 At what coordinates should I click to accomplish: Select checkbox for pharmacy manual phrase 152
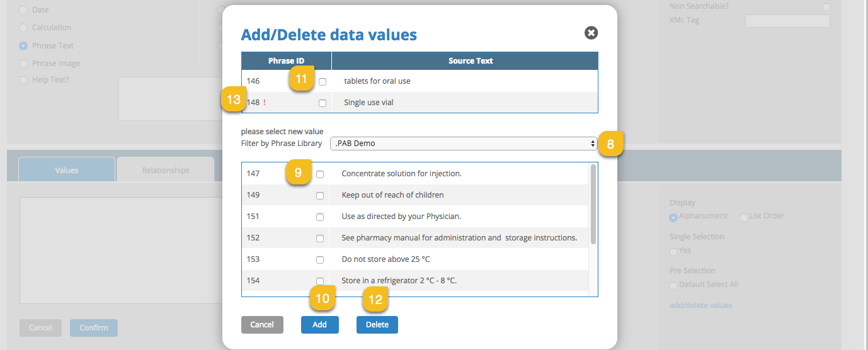click(x=320, y=239)
